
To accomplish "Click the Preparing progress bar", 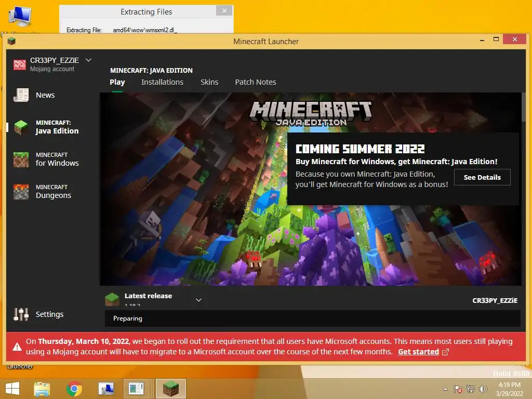I will pyautogui.click(x=312, y=318).
